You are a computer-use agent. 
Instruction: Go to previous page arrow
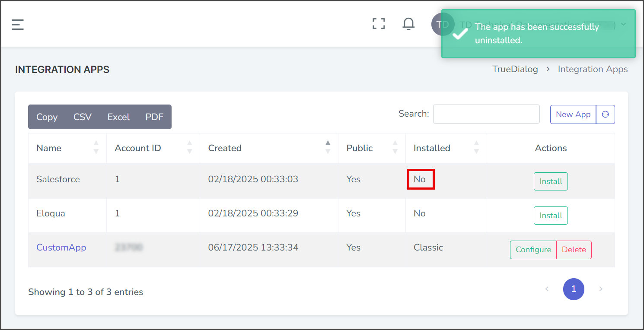547,289
